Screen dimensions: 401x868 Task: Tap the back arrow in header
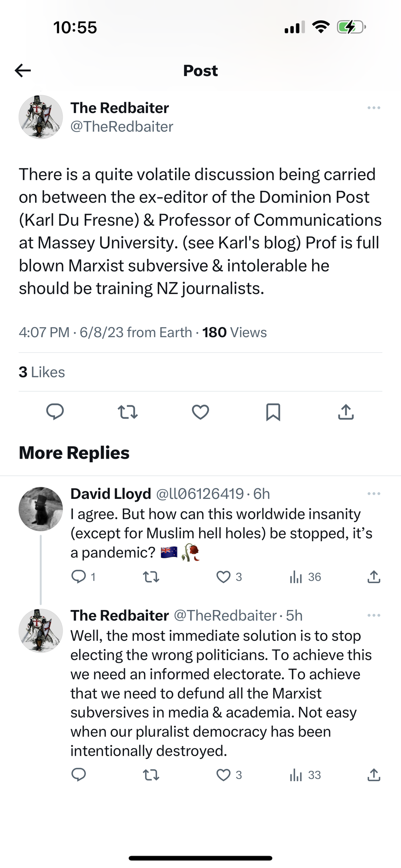23,70
